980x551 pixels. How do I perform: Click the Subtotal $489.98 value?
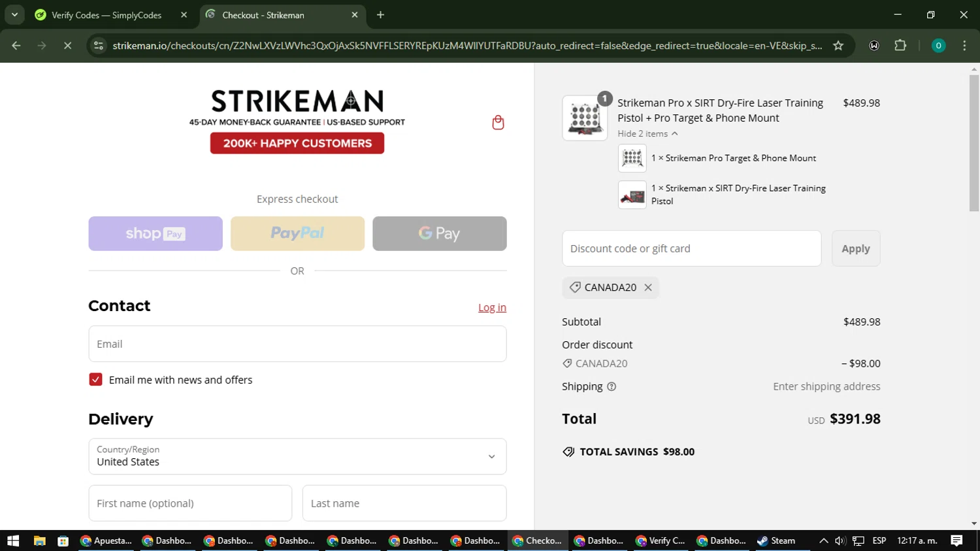point(862,322)
